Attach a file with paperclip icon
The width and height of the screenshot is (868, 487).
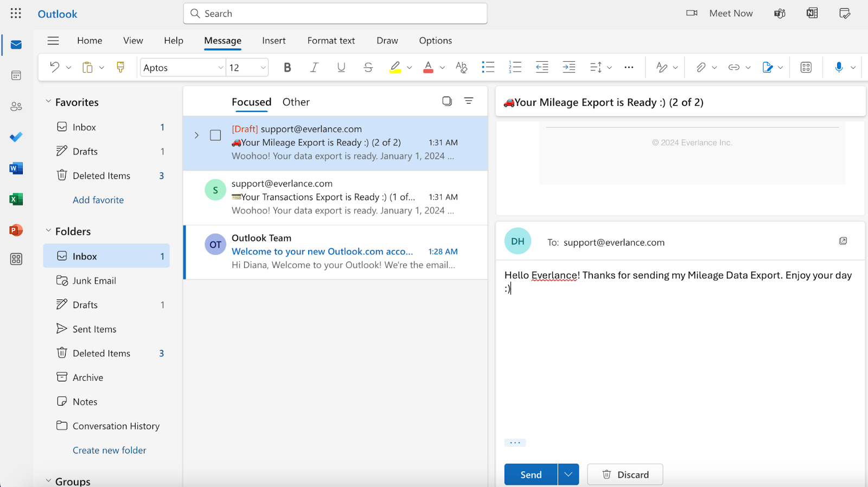[x=701, y=67]
